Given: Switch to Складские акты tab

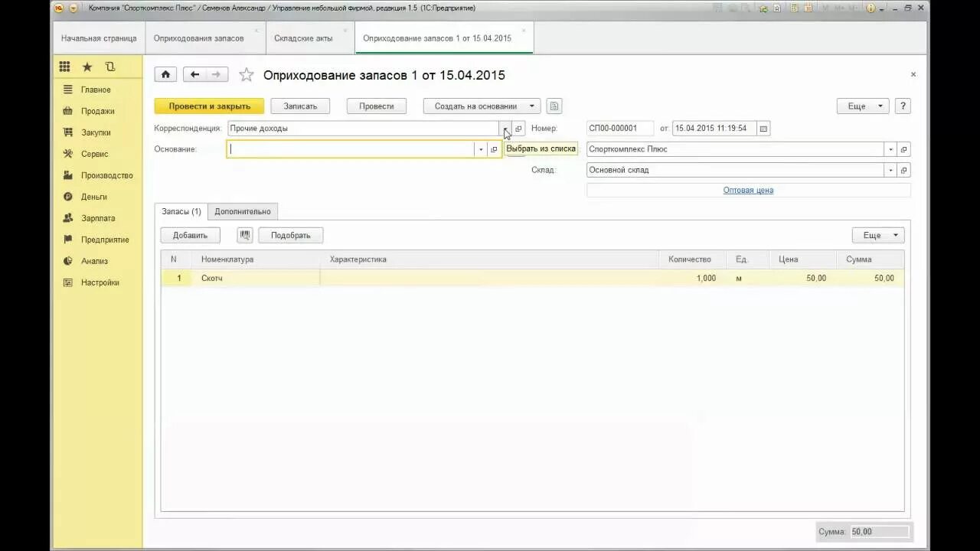Looking at the screenshot, I should [x=310, y=38].
